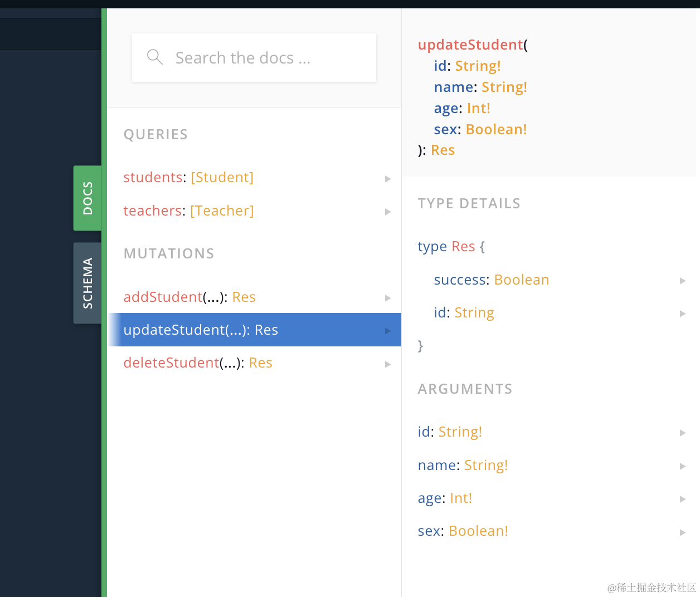Expand arrow for Res id String field
Image resolution: width=700 pixels, height=597 pixels.
click(682, 314)
